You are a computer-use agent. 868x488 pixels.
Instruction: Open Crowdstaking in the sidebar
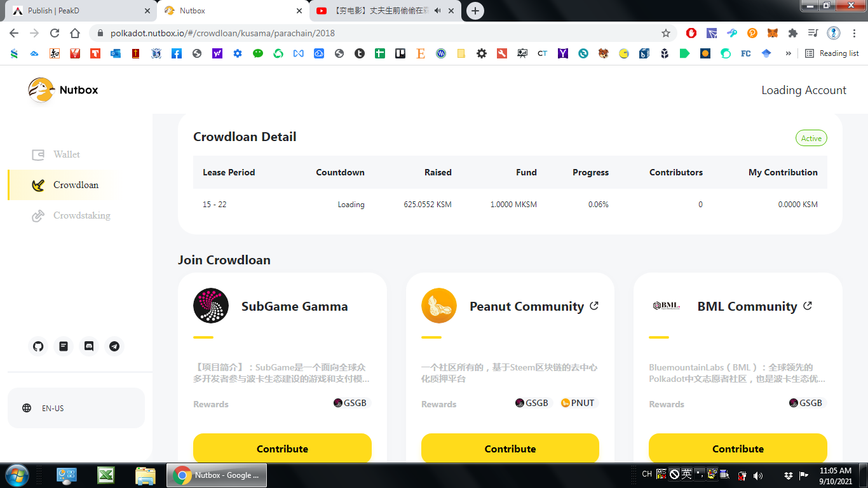[82, 215]
